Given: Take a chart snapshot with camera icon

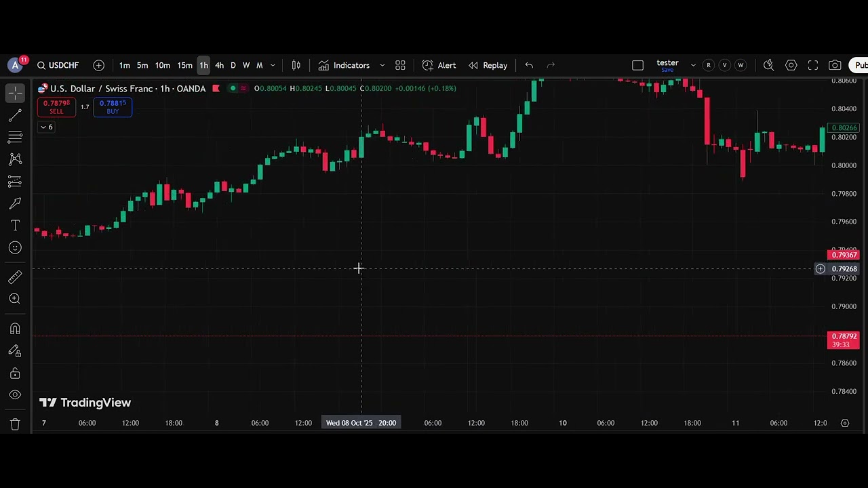Looking at the screenshot, I should (835, 65).
